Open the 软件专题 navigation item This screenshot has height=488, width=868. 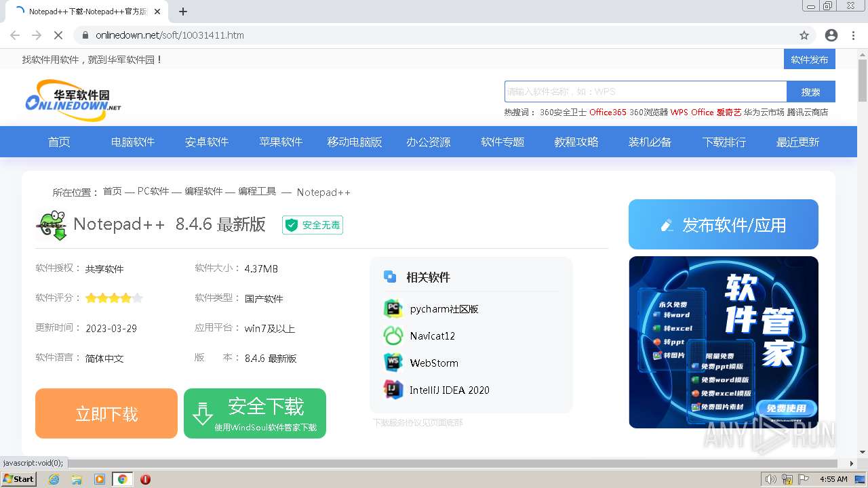coord(502,142)
